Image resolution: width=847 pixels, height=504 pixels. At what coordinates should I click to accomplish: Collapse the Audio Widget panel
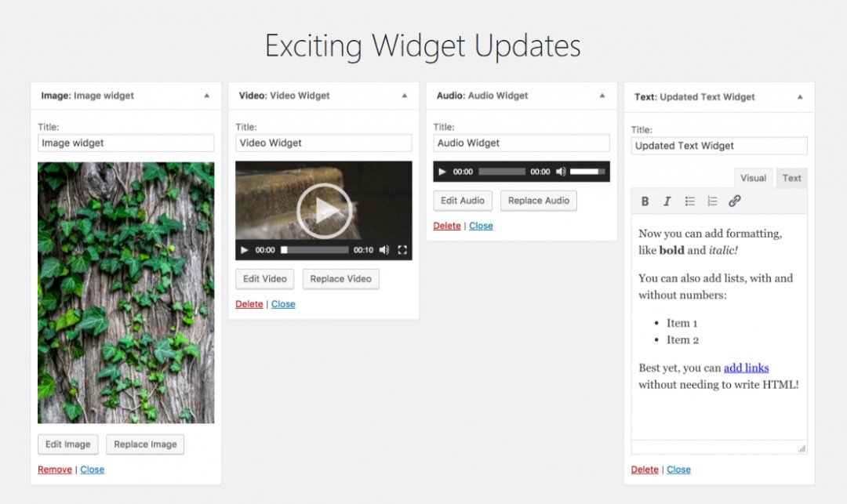coord(602,96)
